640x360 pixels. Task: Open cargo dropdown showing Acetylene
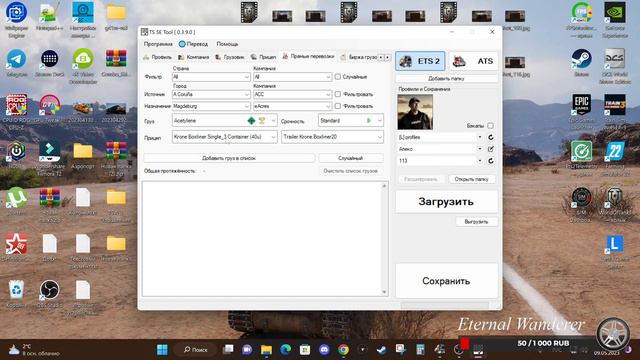click(224, 120)
